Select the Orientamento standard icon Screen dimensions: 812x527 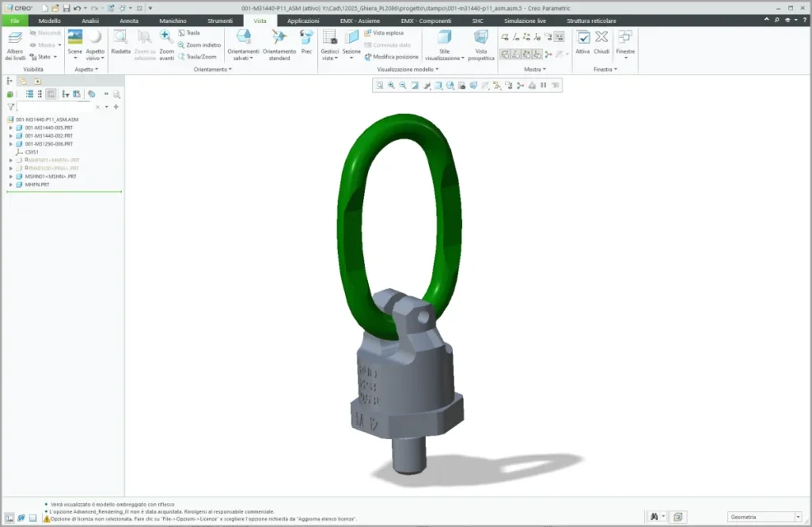tap(279, 41)
